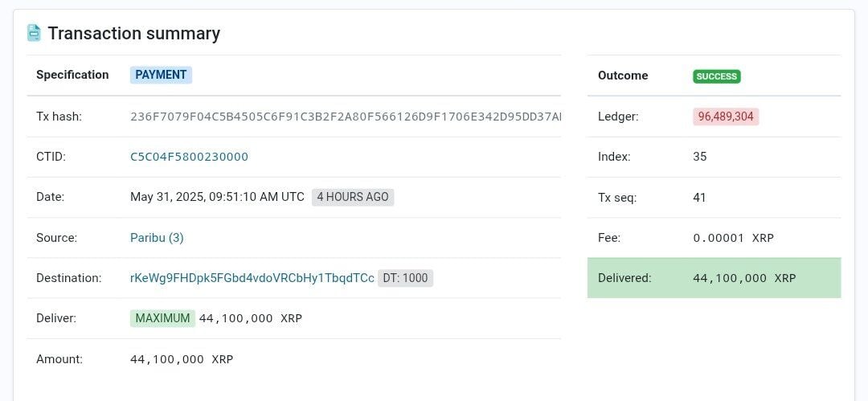Click the DT: 1000 destination tag

405,278
